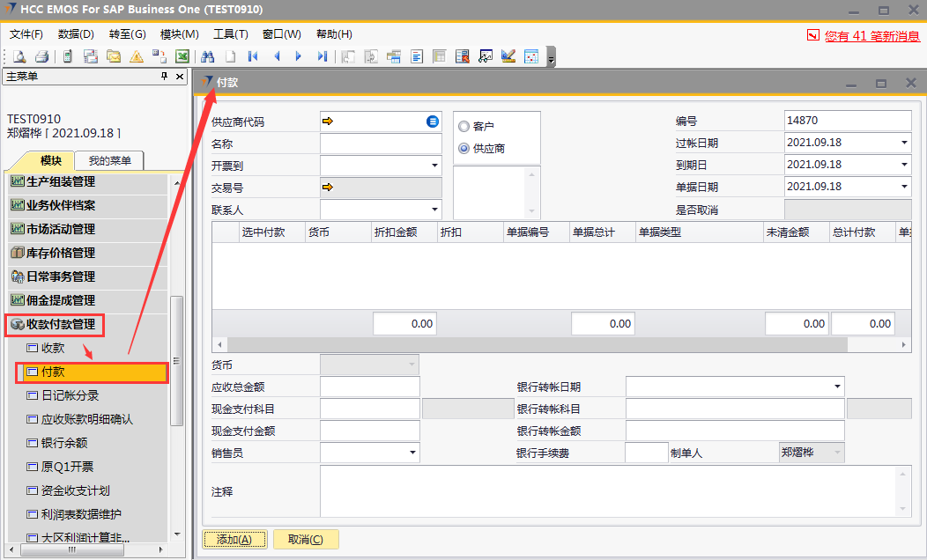
Task: Click the yellow warning triangle toolbar icon
Action: tap(136, 56)
